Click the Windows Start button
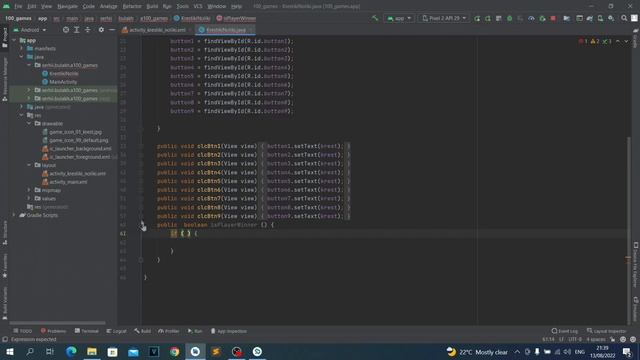 pyautogui.click(x=10, y=352)
